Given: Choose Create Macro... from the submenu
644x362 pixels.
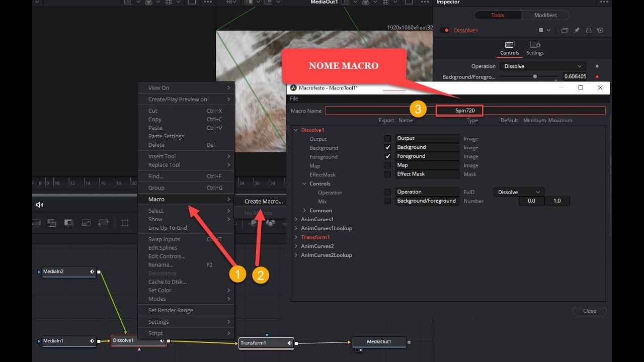Looking at the screenshot, I should tap(264, 202).
